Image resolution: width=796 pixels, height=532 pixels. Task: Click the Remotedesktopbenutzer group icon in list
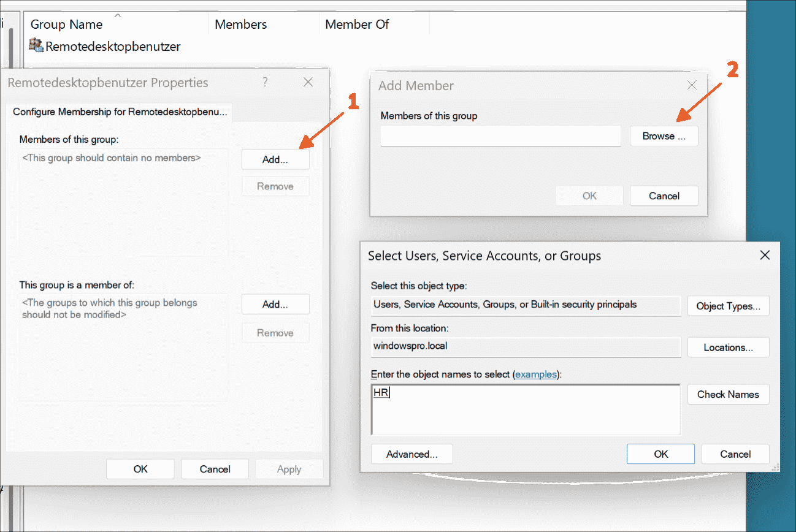pos(36,45)
